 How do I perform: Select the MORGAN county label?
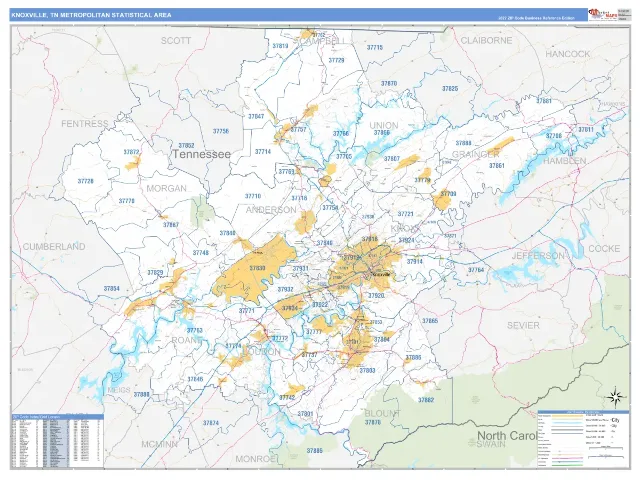167,189
